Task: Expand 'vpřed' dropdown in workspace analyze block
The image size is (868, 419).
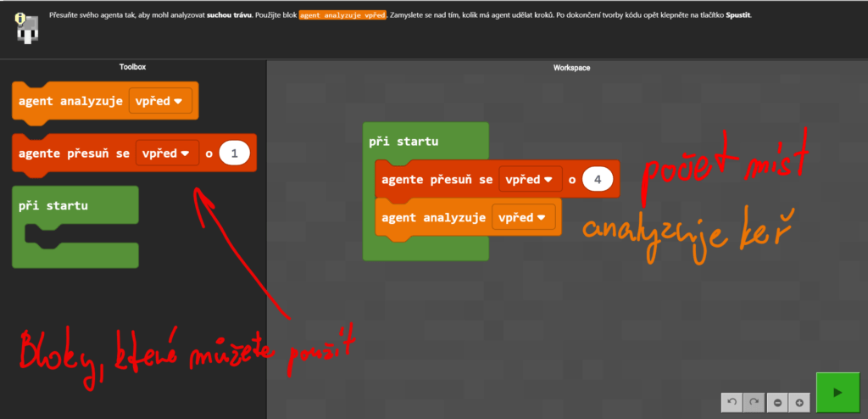Action: [x=523, y=217]
